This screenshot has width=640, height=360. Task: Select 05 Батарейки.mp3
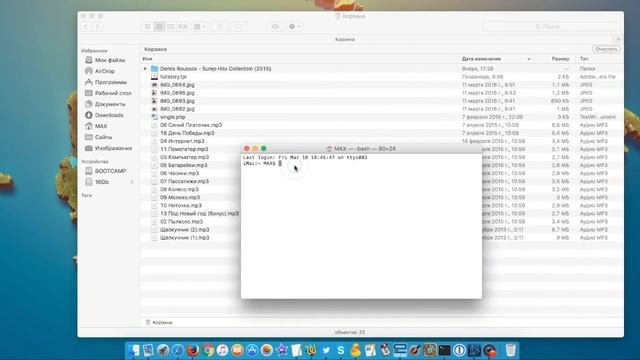coord(184,165)
